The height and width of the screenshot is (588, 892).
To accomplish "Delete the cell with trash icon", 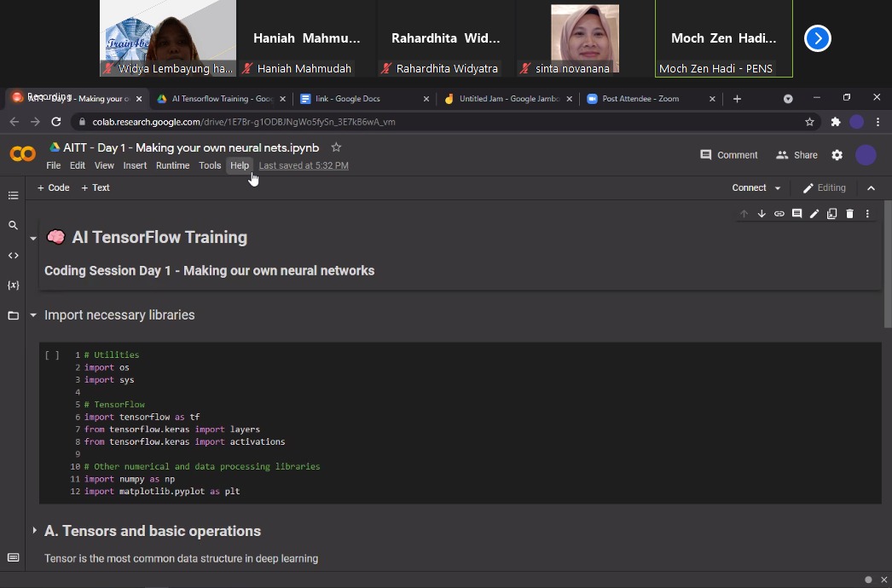I will 849,214.
